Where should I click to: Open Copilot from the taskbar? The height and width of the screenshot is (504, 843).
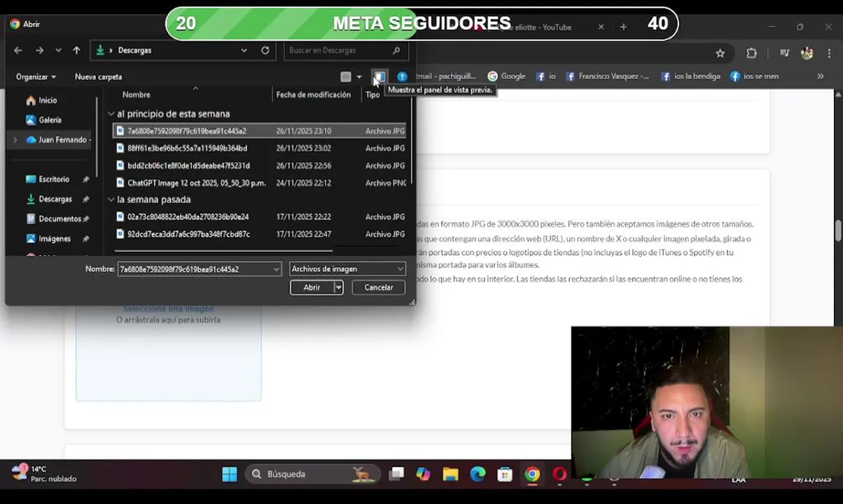tap(423, 475)
